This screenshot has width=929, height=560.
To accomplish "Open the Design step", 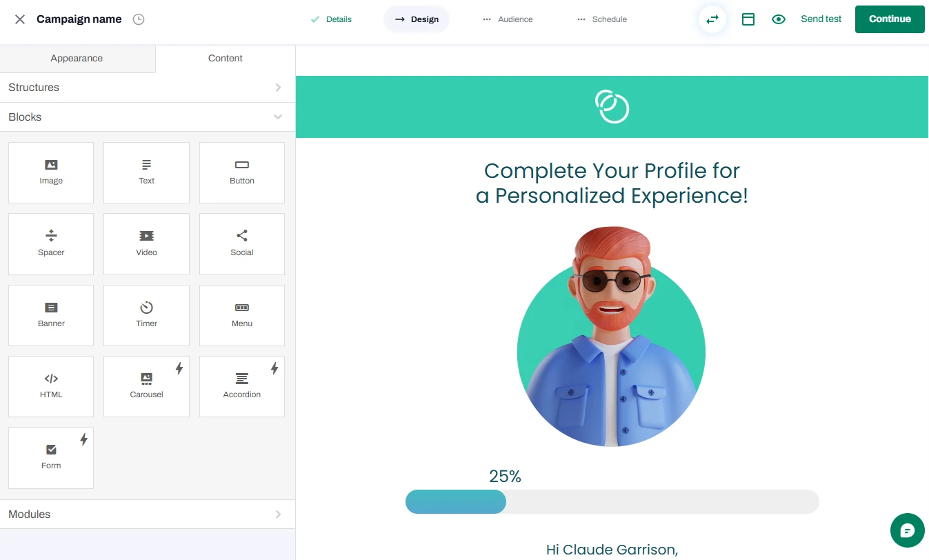I will pyautogui.click(x=417, y=19).
